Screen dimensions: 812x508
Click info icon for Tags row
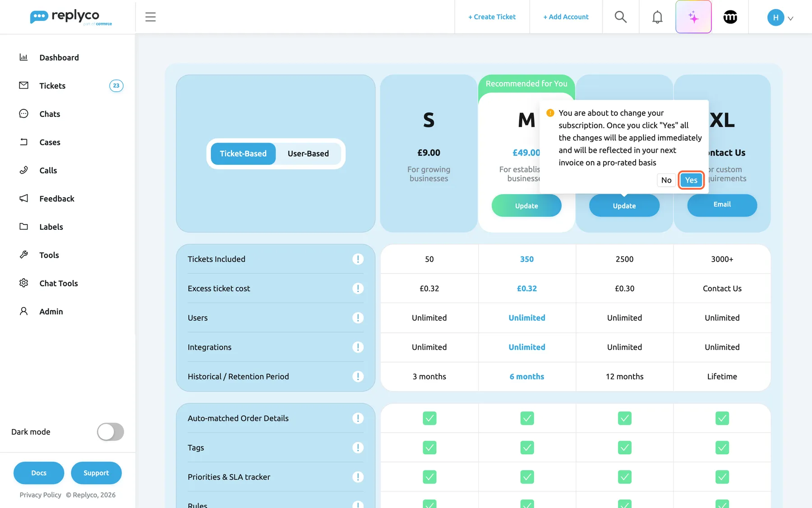(x=358, y=447)
